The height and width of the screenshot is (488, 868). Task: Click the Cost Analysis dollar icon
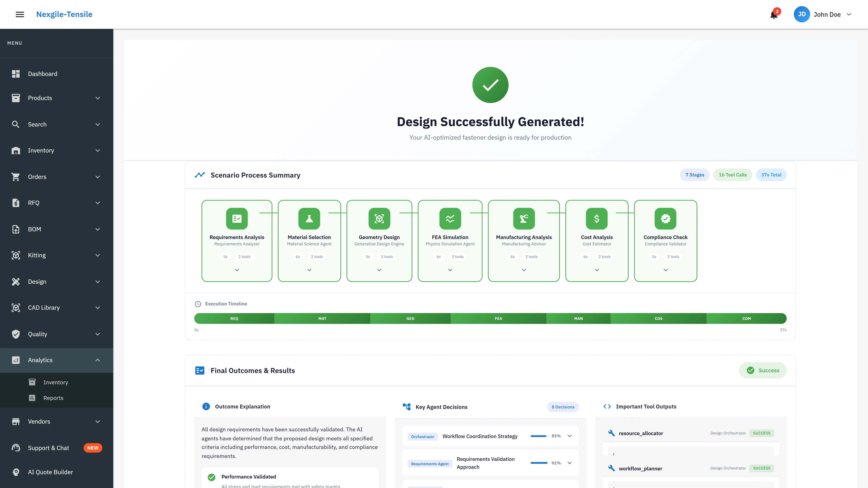pyautogui.click(x=597, y=218)
